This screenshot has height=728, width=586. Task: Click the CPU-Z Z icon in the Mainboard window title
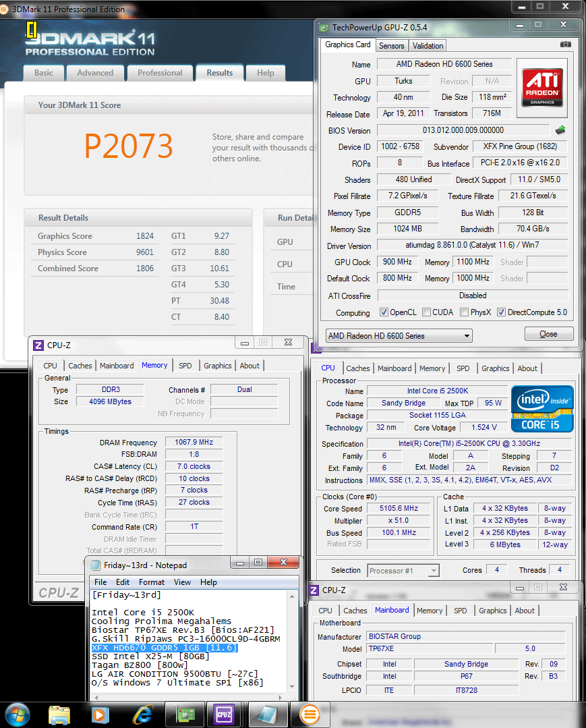[x=314, y=590]
